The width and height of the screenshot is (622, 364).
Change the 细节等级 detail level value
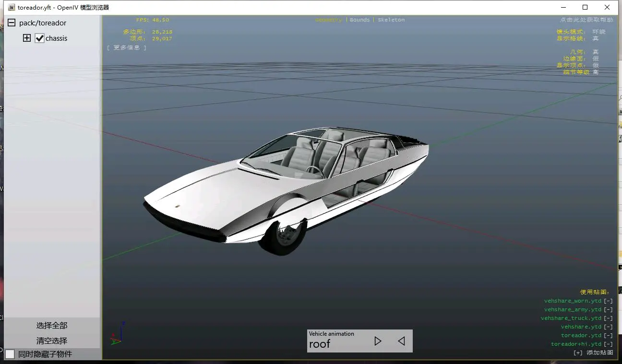(596, 72)
